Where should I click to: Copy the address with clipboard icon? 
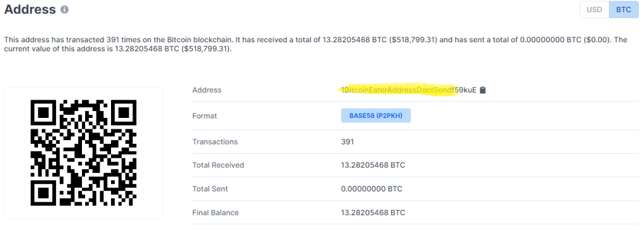tap(483, 90)
